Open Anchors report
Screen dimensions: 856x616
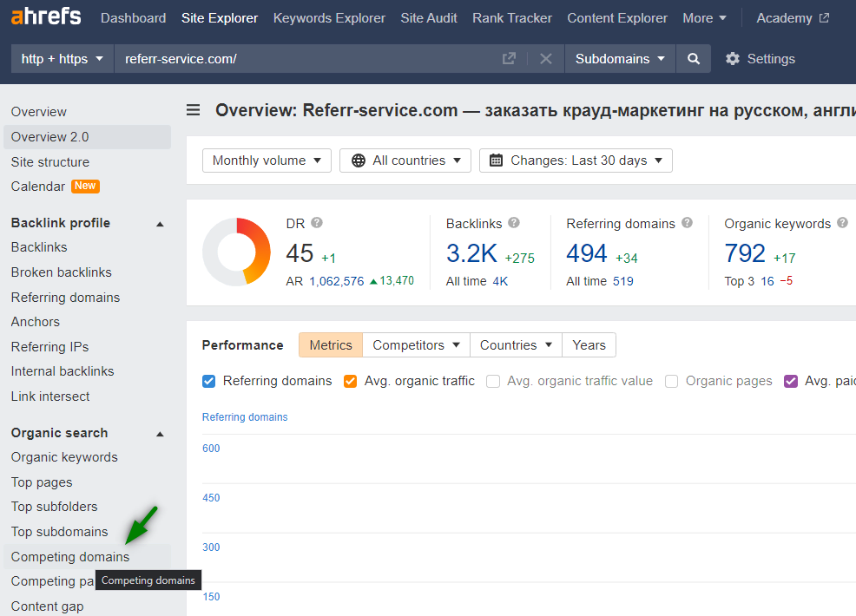36,322
